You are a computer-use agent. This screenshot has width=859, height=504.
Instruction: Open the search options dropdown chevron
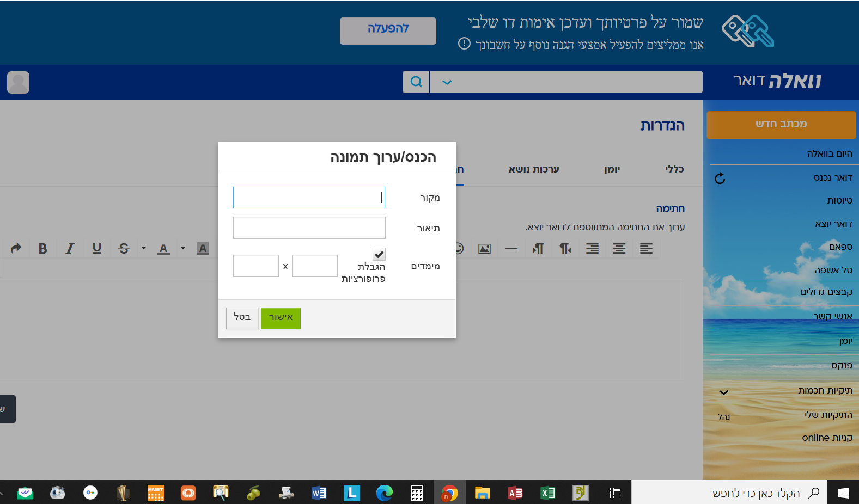pos(447,82)
